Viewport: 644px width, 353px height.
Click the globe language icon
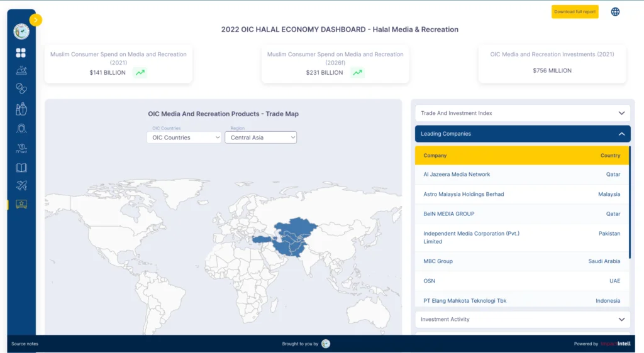[x=615, y=12]
